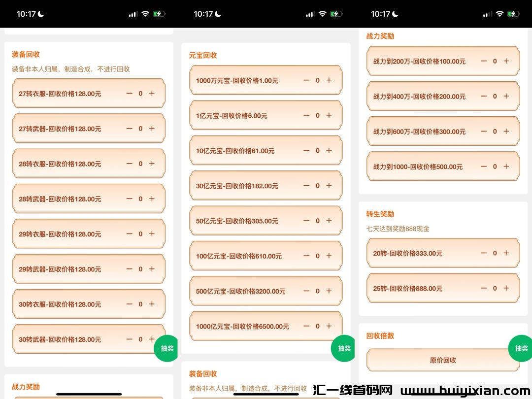Tap the Wi-Fi icon in the status bar

pyautogui.click(x=144, y=14)
